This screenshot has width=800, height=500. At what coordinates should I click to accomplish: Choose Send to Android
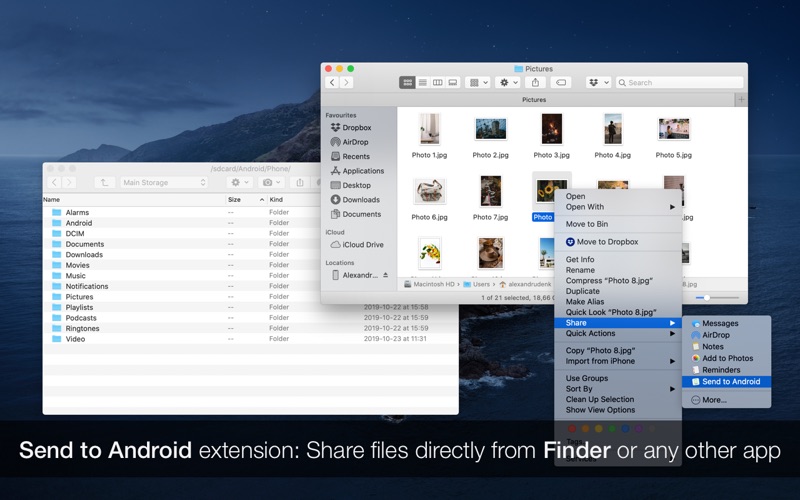tap(727, 382)
